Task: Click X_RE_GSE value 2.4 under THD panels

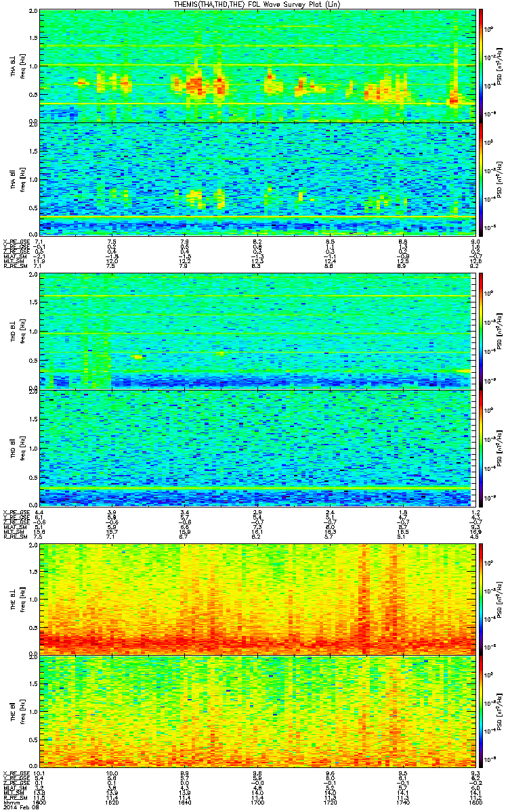Action: (329, 511)
